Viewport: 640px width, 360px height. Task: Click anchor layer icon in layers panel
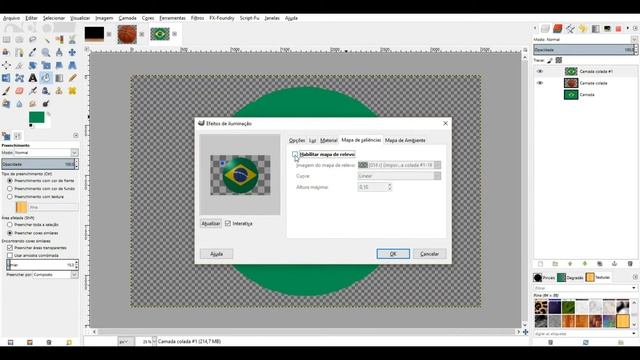coord(615,264)
